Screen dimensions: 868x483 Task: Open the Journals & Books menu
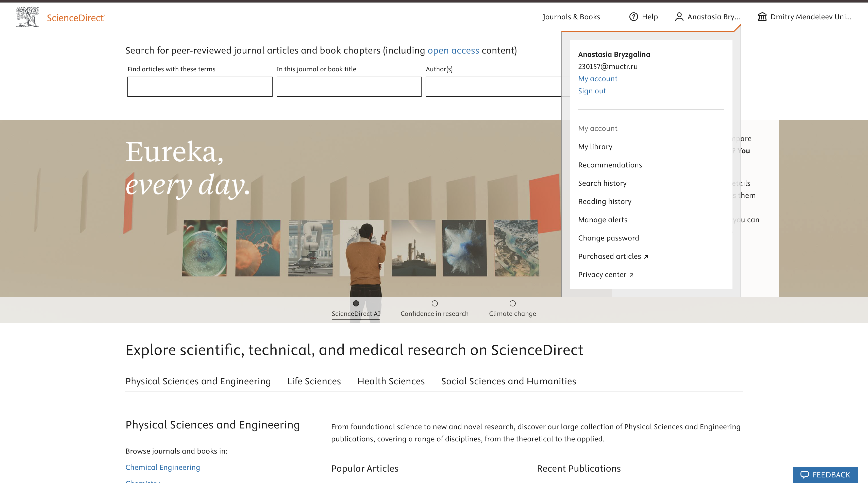(x=571, y=17)
